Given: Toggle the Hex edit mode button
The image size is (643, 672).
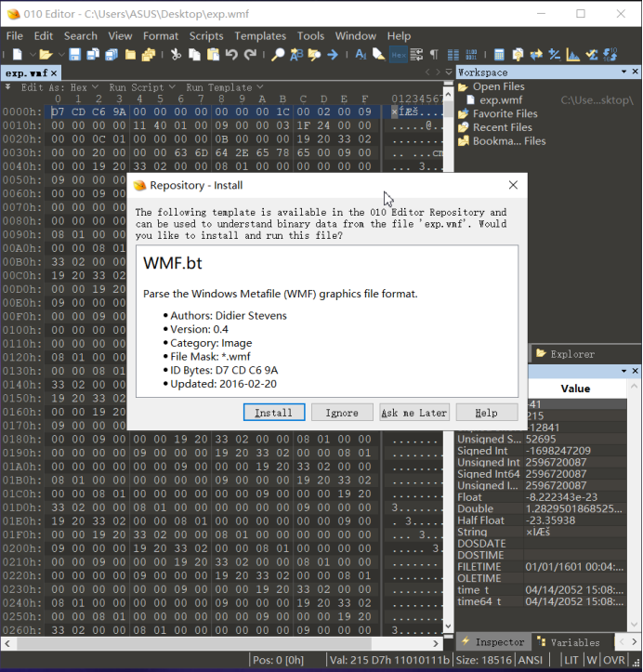Looking at the screenshot, I should click(x=399, y=55).
